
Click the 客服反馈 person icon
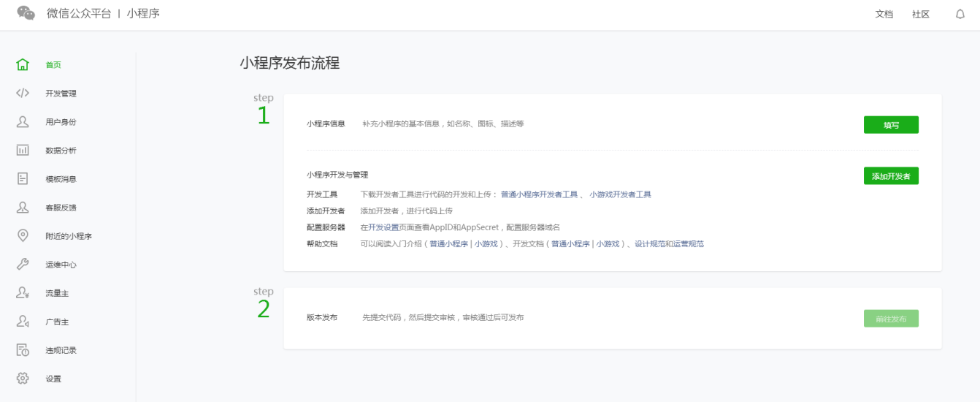click(x=23, y=207)
